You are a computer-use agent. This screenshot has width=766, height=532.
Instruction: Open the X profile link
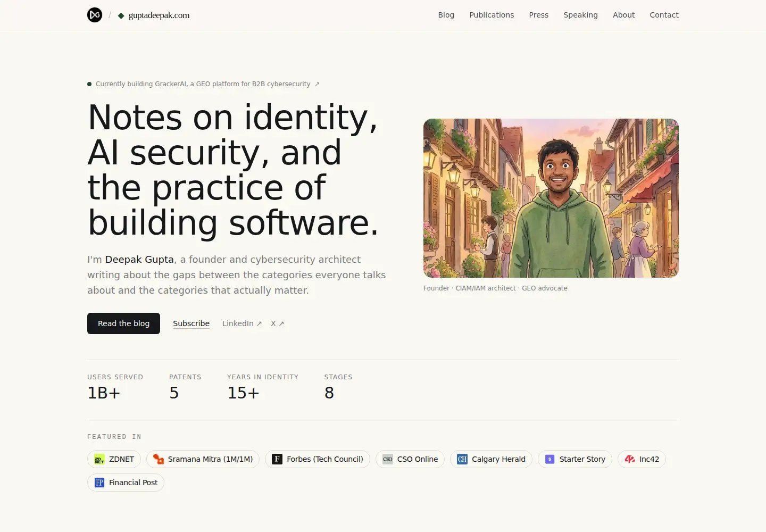pyautogui.click(x=277, y=323)
